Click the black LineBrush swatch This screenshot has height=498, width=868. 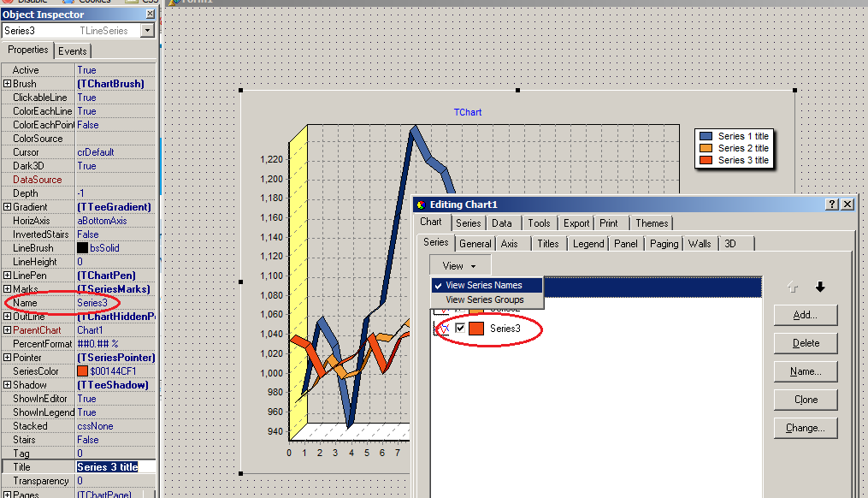pyautogui.click(x=82, y=248)
